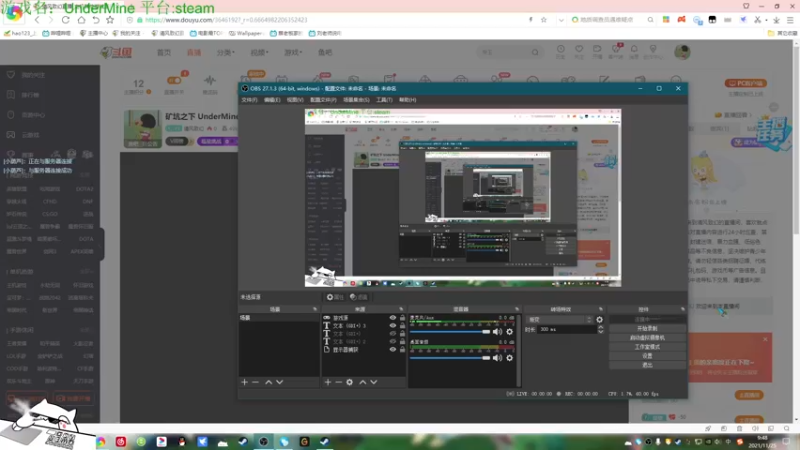Click the transition duration 300 ms field
This screenshot has height=450, width=800.
[567, 330]
